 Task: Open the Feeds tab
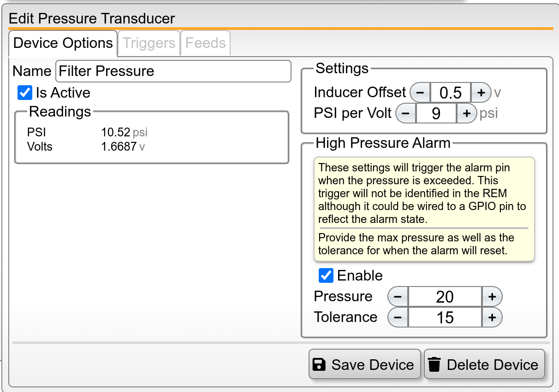tap(205, 43)
